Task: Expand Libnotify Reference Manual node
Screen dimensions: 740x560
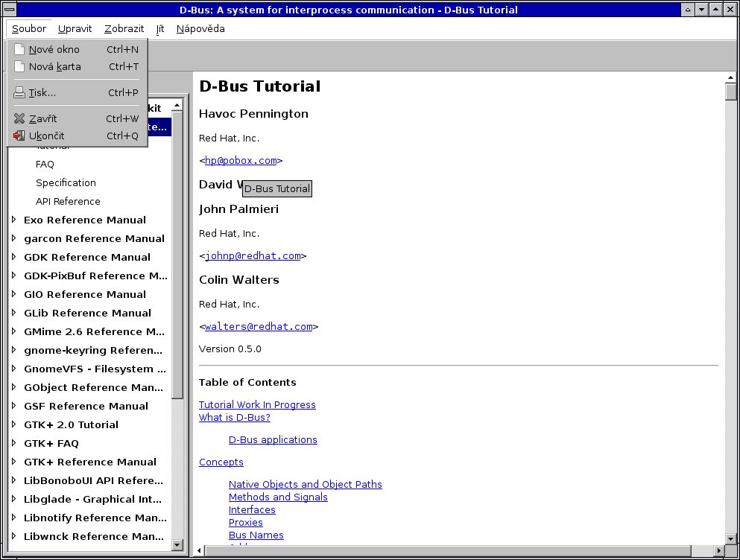Action: click(x=13, y=518)
